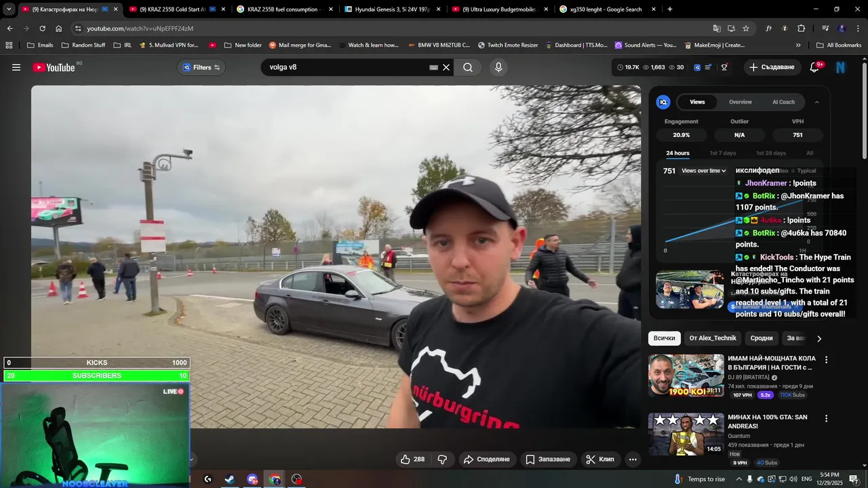
Task: Select the 1st 28 days range
Action: (771, 153)
